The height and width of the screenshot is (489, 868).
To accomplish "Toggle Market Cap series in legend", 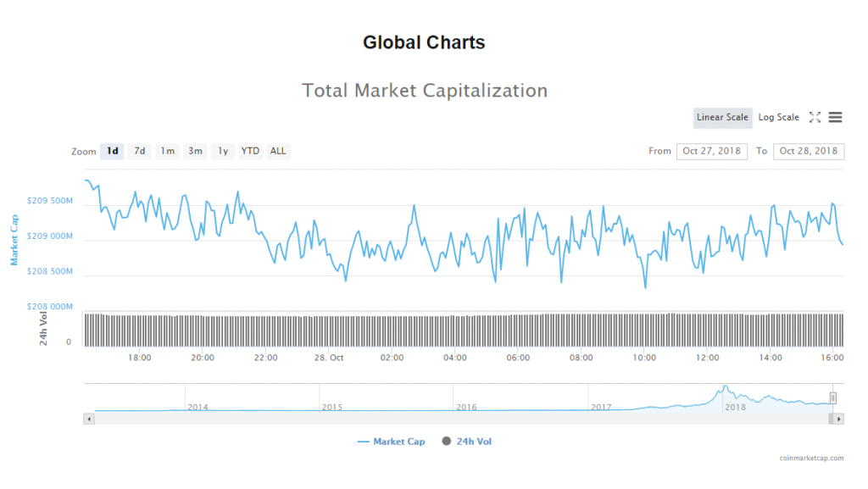I will pos(391,442).
